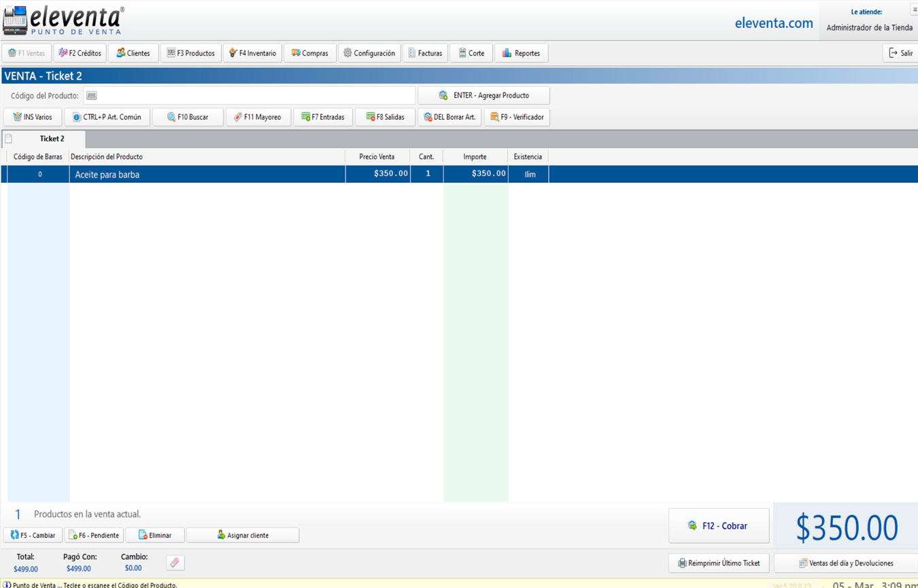Select the Ticket 2 tab
The height and width of the screenshot is (588, 918).
point(51,139)
